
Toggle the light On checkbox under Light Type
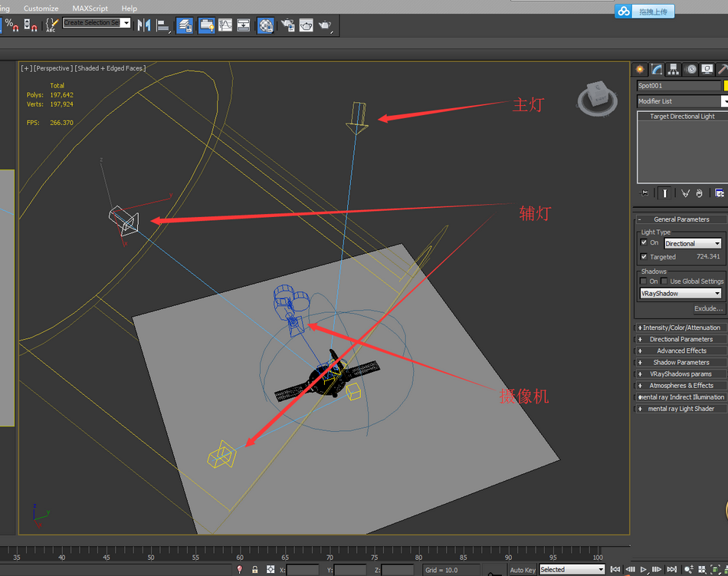pyautogui.click(x=644, y=242)
